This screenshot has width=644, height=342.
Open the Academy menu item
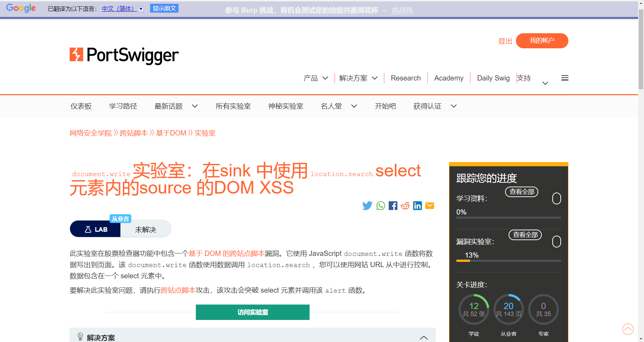pyautogui.click(x=449, y=78)
